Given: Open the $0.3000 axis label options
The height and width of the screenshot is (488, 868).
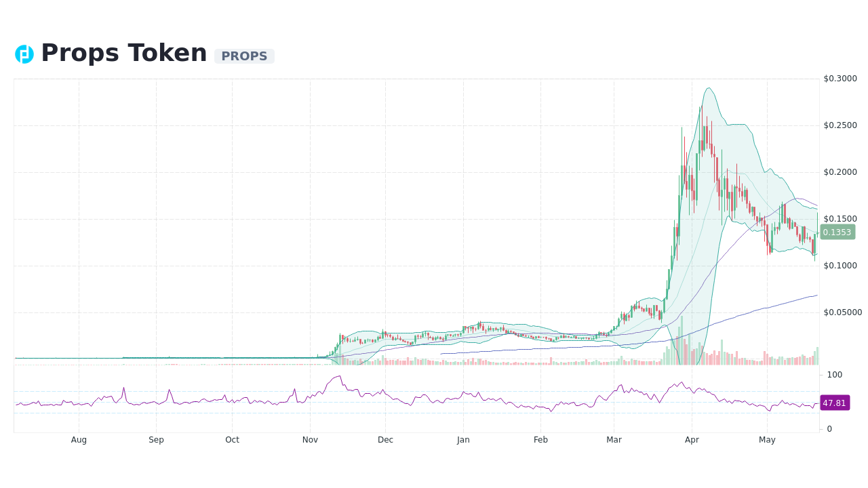Looking at the screenshot, I should tap(840, 78).
